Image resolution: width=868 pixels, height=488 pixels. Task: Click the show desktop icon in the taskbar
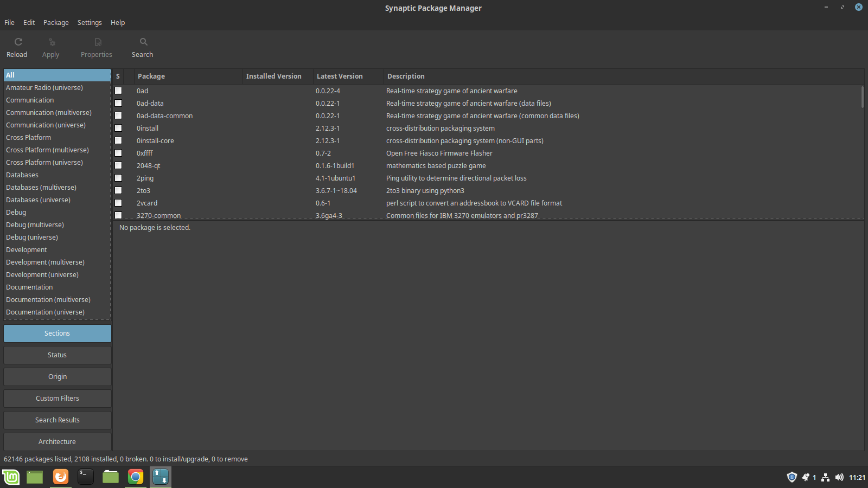tap(35, 477)
